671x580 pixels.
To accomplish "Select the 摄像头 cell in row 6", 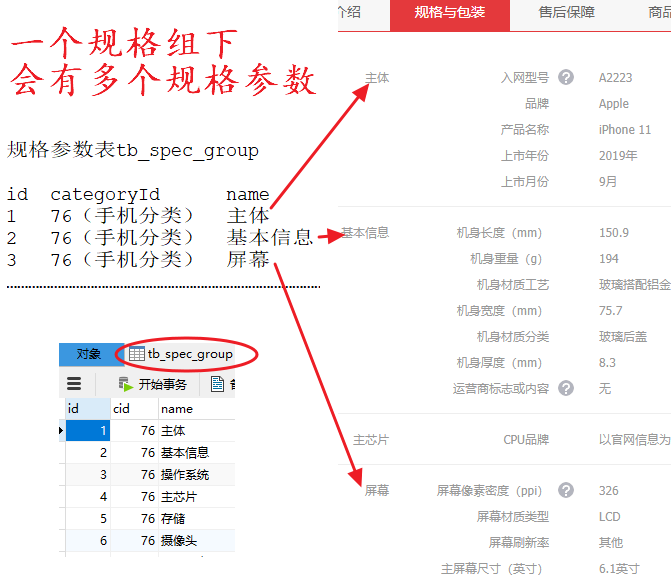I will pyautogui.click(x=179, y=541).
